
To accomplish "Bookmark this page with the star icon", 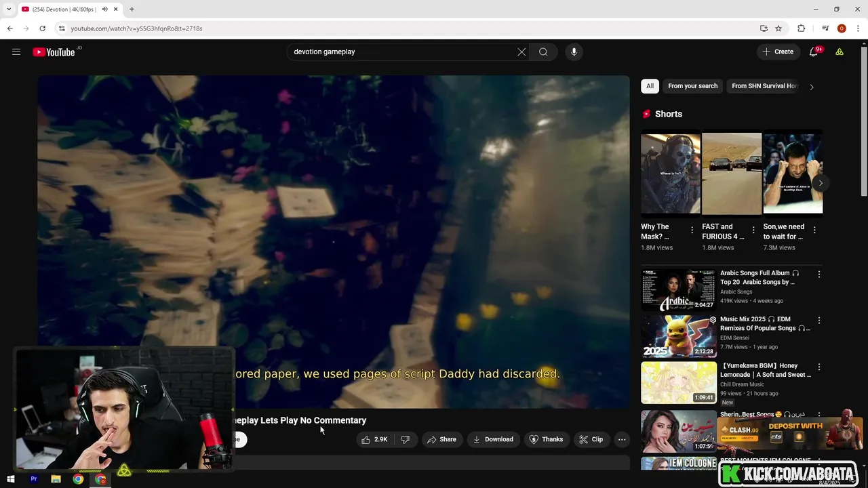I will click(x=778, y=28).
